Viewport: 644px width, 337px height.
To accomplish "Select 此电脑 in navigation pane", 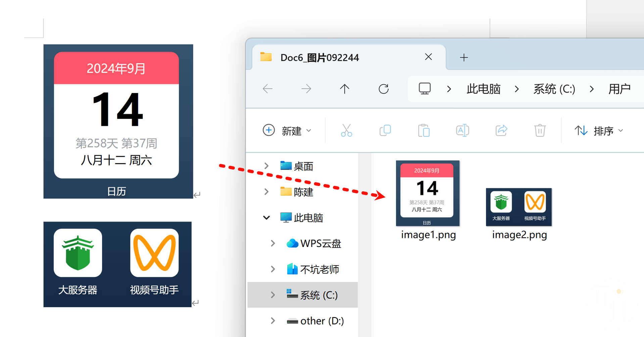I will (301, 218).
